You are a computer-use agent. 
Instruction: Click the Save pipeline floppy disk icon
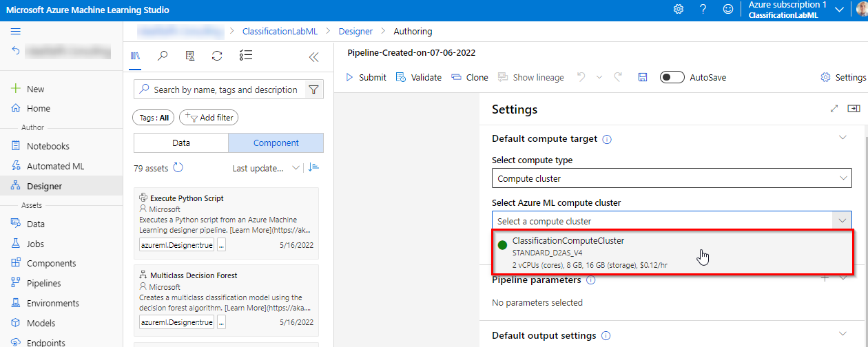pos(642,78)
